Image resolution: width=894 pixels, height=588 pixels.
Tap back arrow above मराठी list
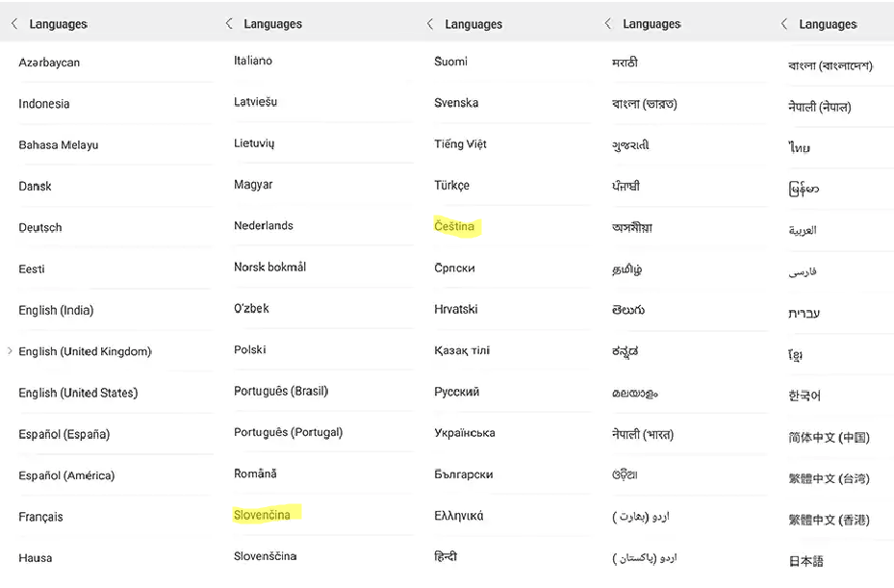tap(608, 24)
